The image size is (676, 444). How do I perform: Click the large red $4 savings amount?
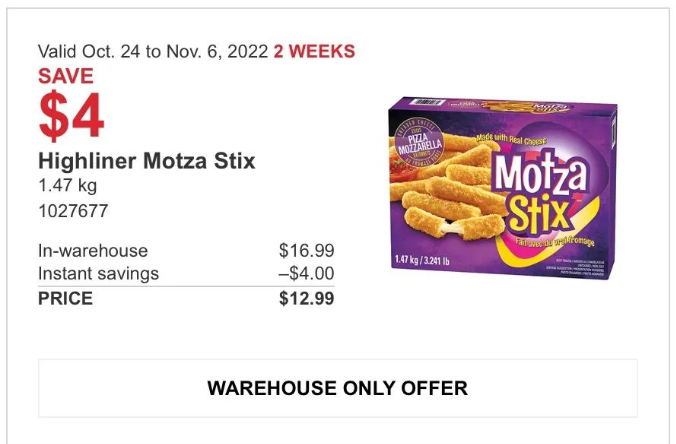coord(71,116)
